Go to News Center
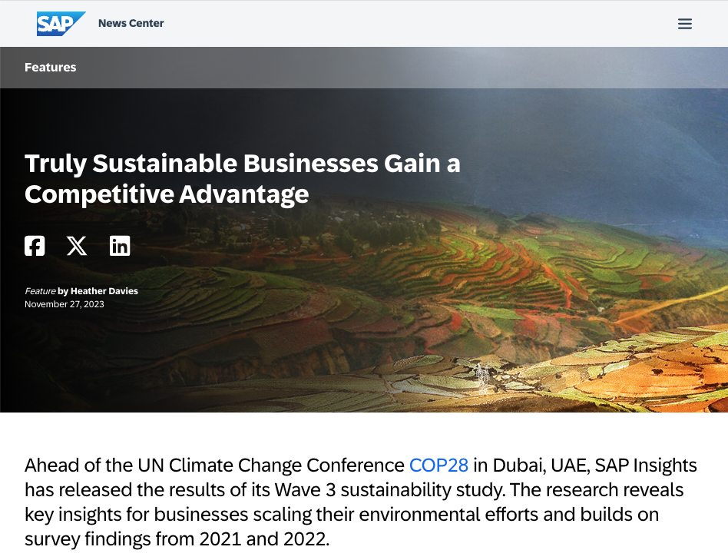Screen dimensions: 728x560 tap(131, 24)
